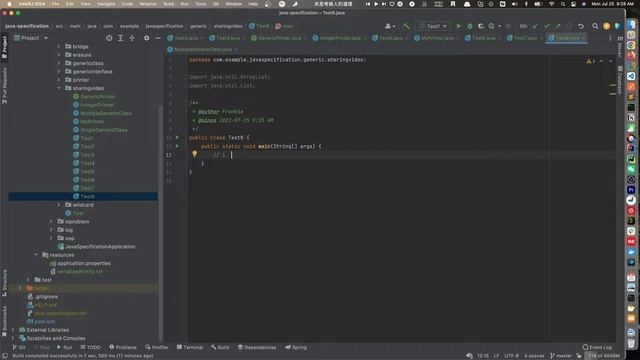Image resolution: width=640 pixels, height=360 pixels.
Task: Click the run gutter arrow beside class Test8
Action: tap(177, 138)
